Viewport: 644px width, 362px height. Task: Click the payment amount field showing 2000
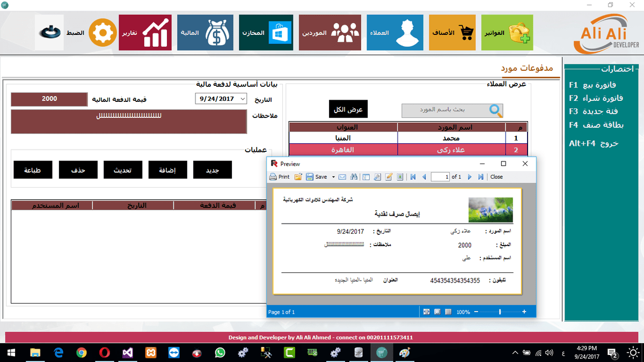49,99
